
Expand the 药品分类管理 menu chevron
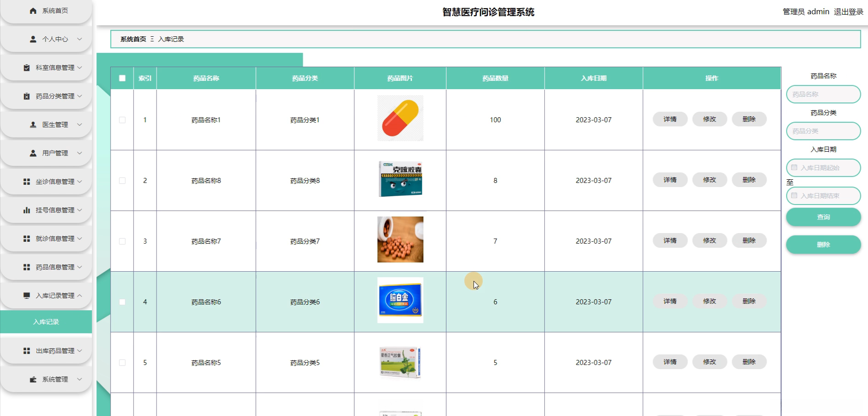(79, 96)
